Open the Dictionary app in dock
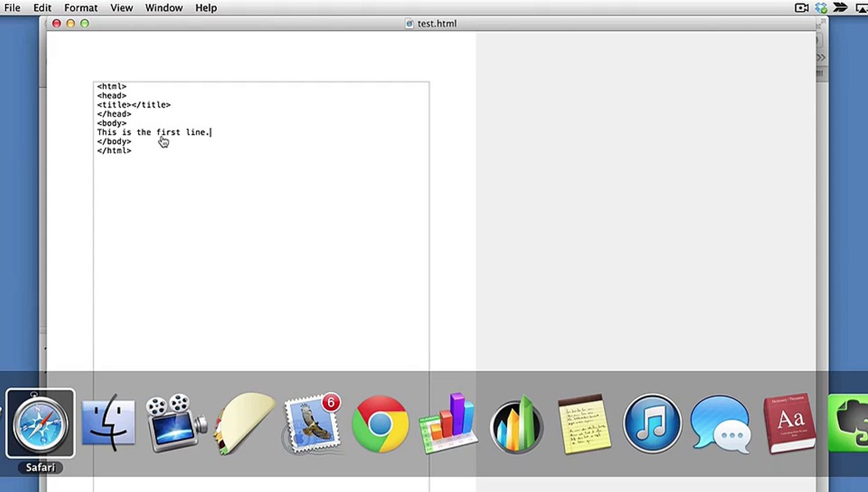The width and height of the screenshot is (868, 492). (789, 424)
